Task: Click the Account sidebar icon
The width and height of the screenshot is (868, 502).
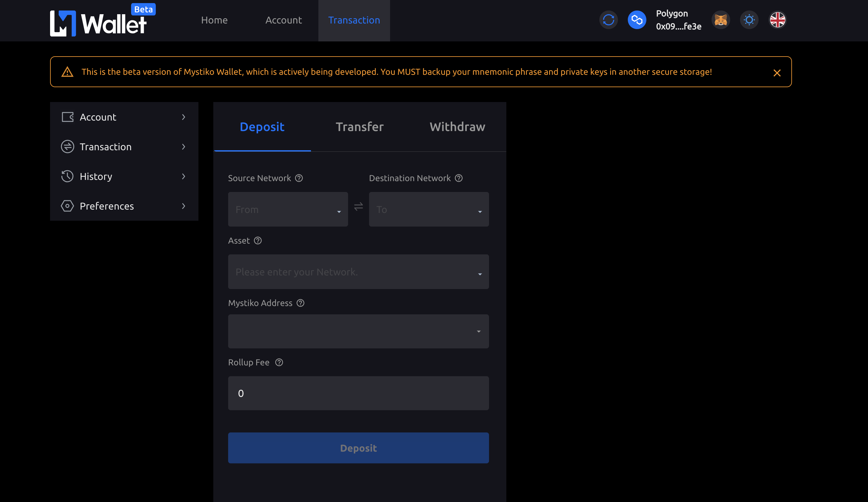Action: point(67,117)
